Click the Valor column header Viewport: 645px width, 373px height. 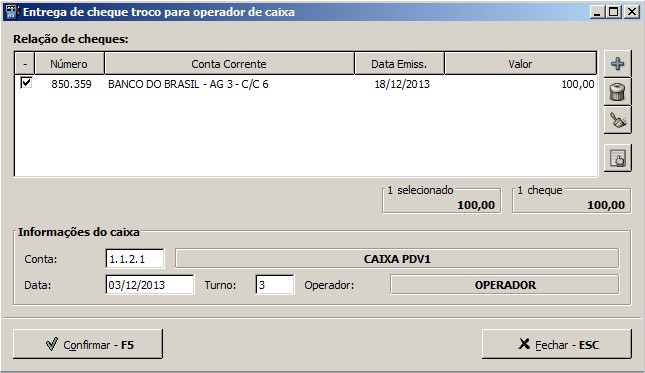(520, 64)
